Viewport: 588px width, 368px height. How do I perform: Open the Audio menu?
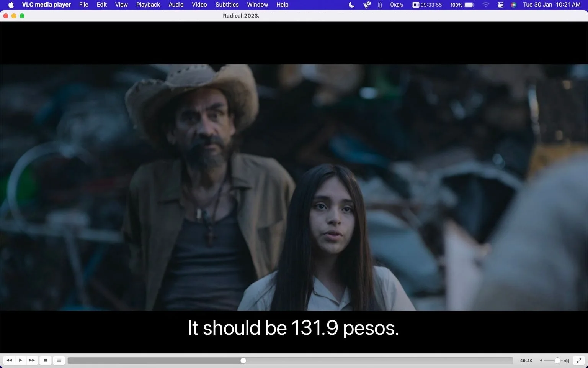(176, 5)
